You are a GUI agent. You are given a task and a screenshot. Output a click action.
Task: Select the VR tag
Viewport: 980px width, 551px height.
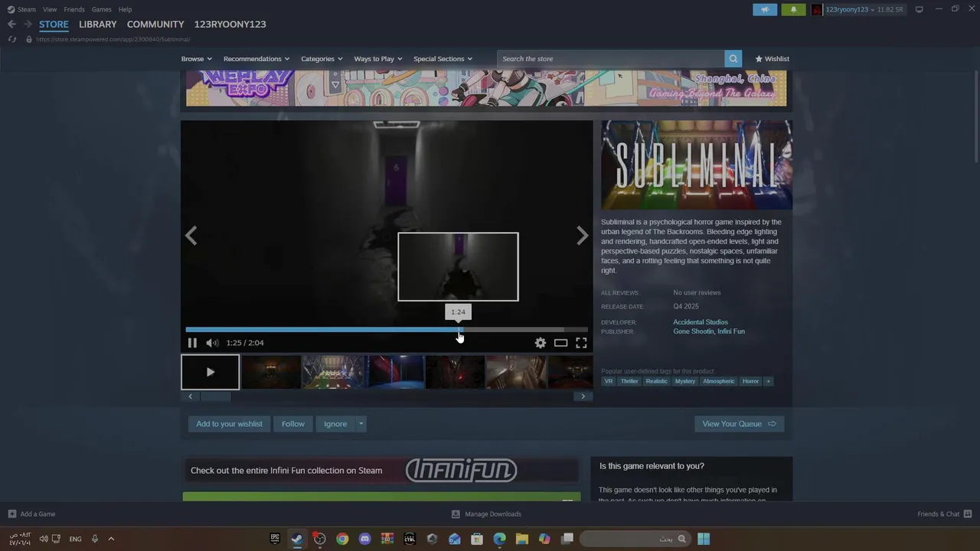[609, 381]
